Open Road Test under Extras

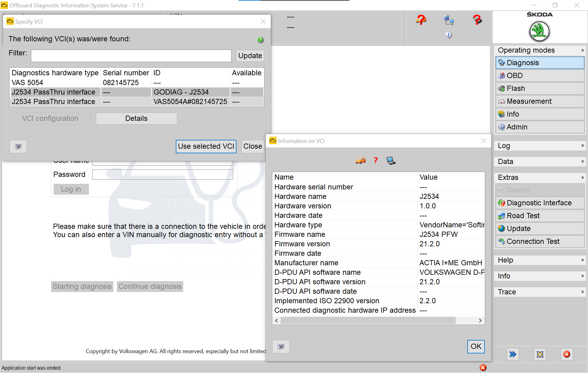tap(540, 216)
